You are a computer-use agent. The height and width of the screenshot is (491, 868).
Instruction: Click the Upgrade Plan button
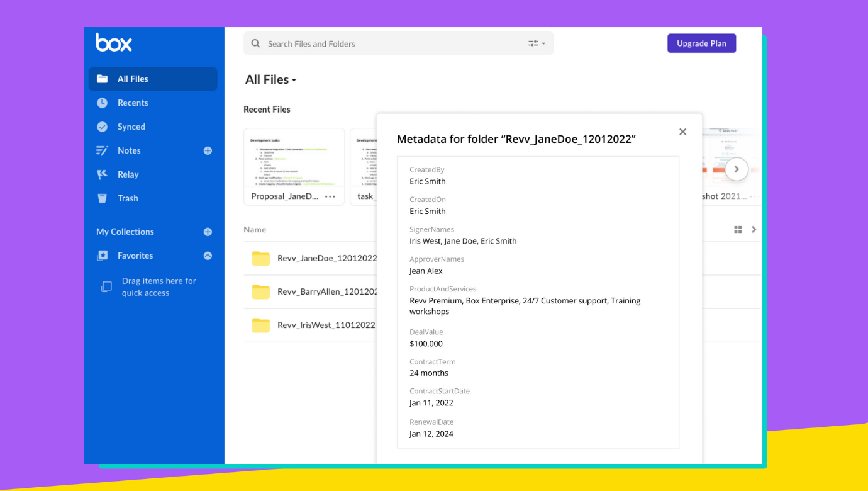[701, 43]
